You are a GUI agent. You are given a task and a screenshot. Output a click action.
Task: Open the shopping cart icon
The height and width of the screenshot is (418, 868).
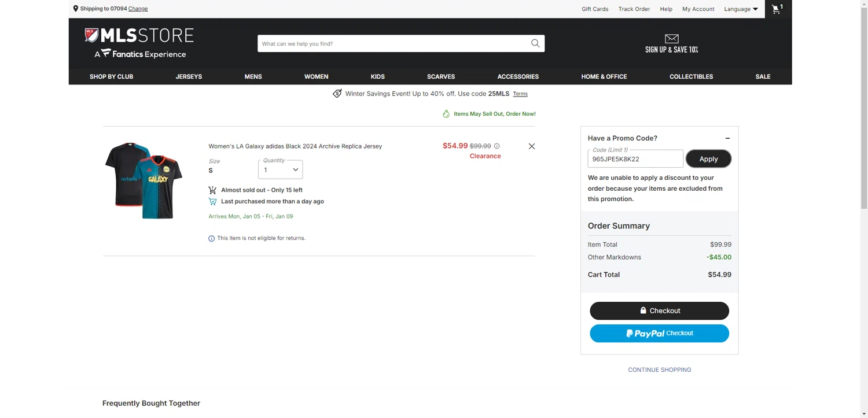(777, 9)
